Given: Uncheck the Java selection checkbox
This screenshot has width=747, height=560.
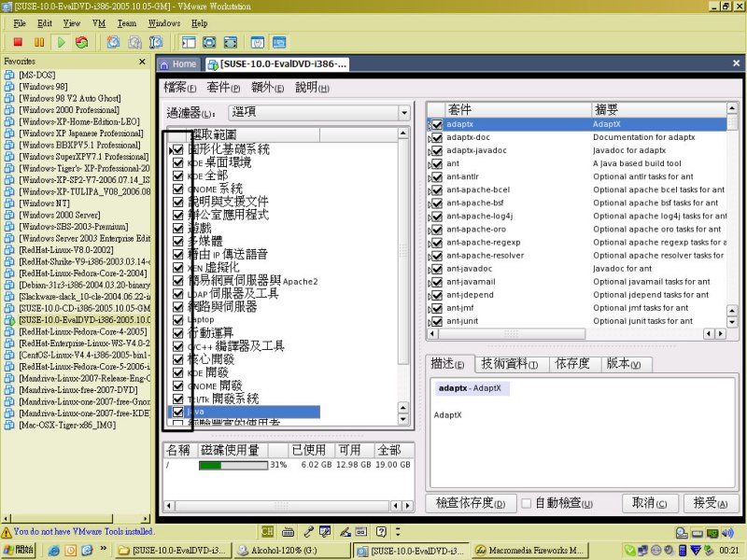Looking at the screenshot, I should coord(177,412).
